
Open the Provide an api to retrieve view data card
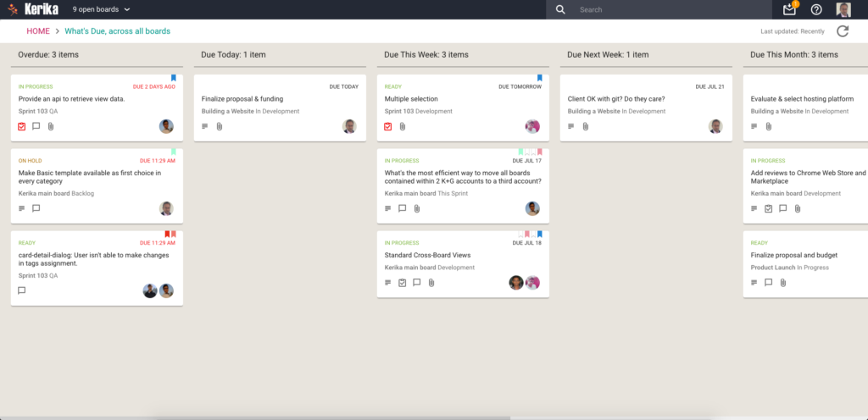[x=71, y=99]
